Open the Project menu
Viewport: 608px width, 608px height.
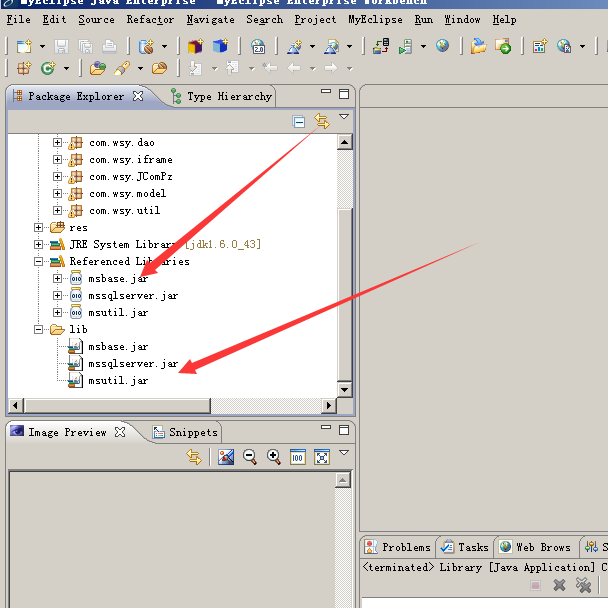(x=315, y=19)
